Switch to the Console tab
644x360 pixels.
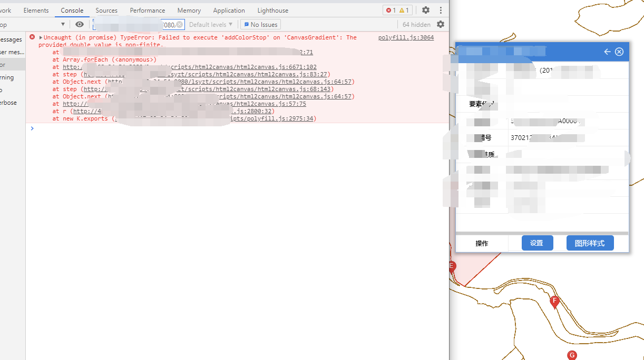[x=72, y=10]
